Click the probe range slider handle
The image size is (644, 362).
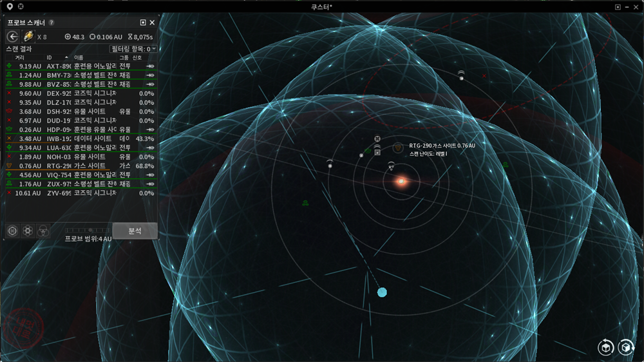[91, 230]
